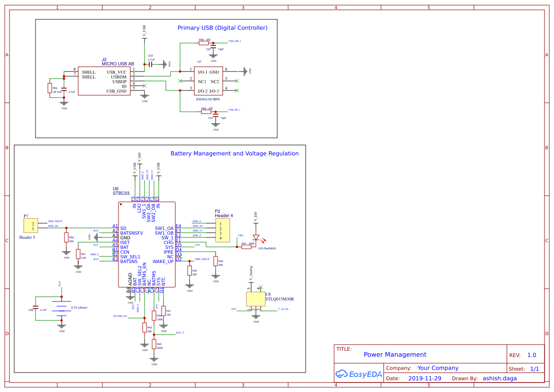This screenshot has height=392, width=554.
Task: Select the C44 capacitor symbol
Action: pyautogui.click(x=64, y=89)
